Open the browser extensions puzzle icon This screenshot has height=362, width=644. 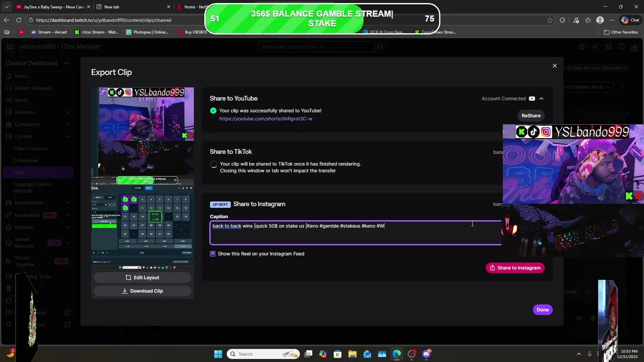point(562,20)
